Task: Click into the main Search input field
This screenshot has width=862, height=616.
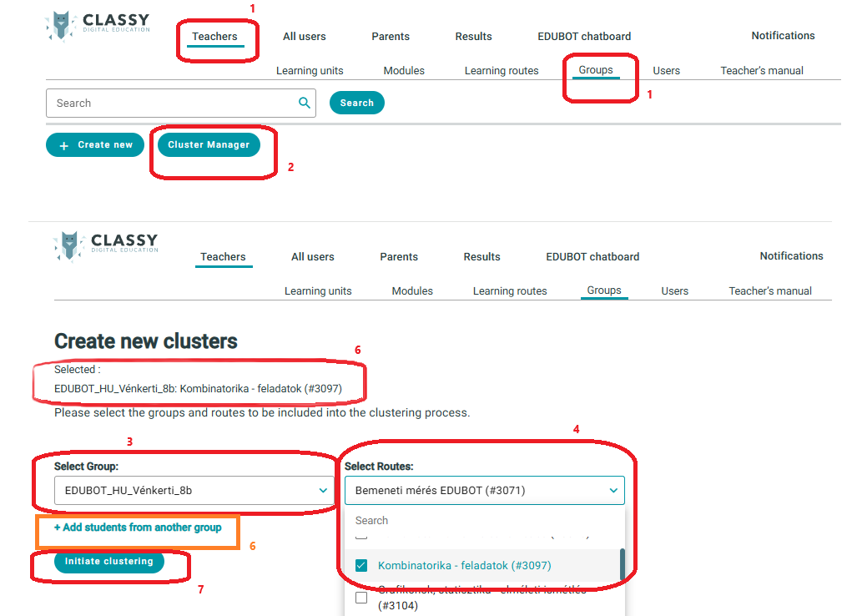Action: [181, 103]
